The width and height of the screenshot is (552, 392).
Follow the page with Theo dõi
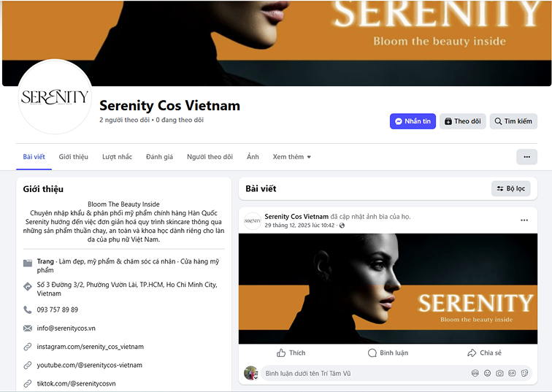coord(463,121)
